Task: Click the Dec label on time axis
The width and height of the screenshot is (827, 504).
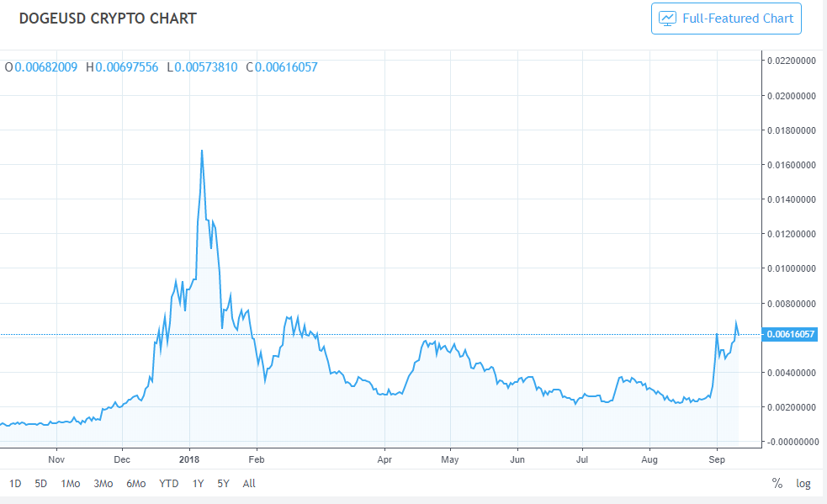Action: pyautogui.click(x=122, y=459)
